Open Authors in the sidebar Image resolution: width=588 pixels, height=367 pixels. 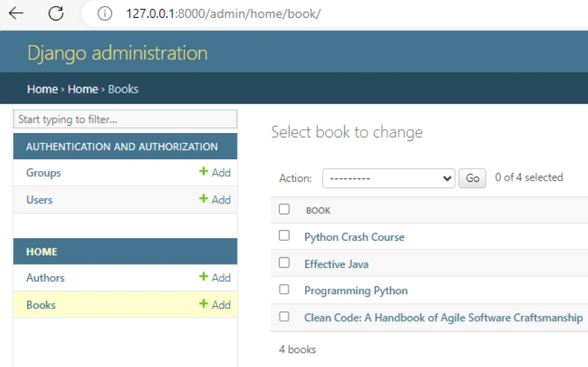pyautogui.click(x=46, y=278)
